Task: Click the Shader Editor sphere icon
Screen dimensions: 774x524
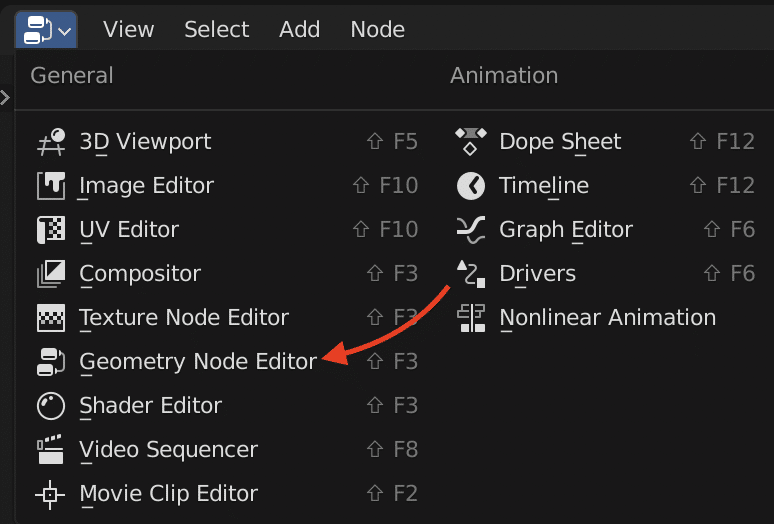Action: (x=51, y=406)
